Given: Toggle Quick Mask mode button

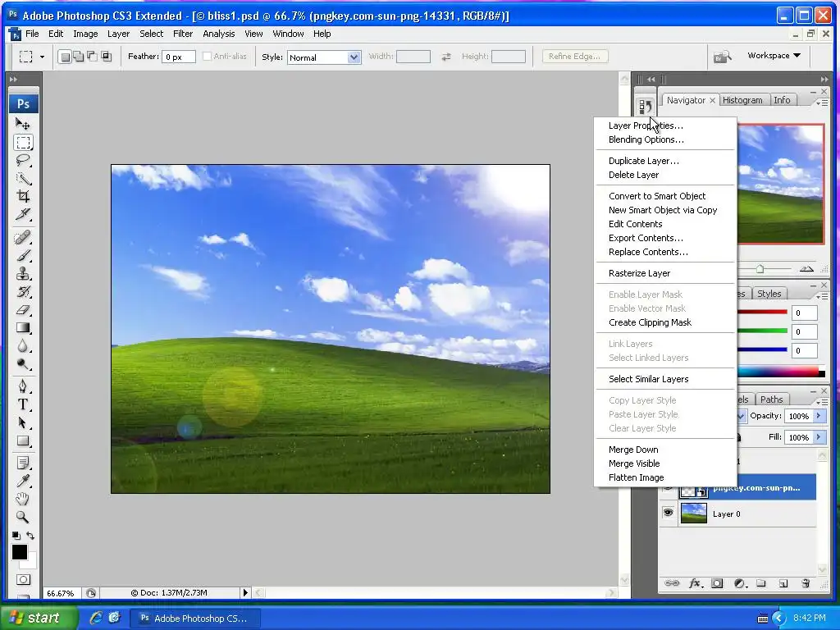Looking at the screenshot, I should (x=23, y=580).
